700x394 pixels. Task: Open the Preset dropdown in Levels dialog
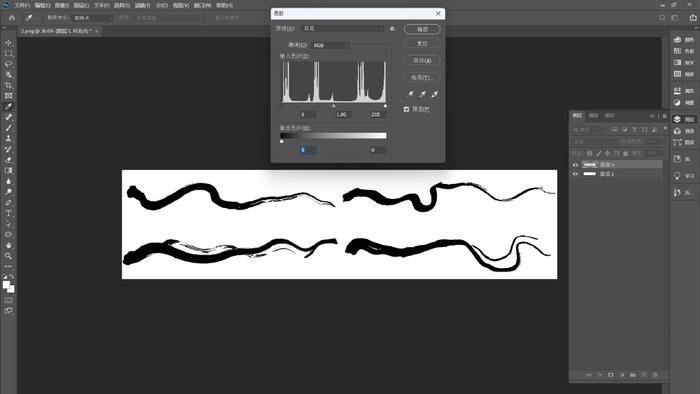tap(342, 29)
